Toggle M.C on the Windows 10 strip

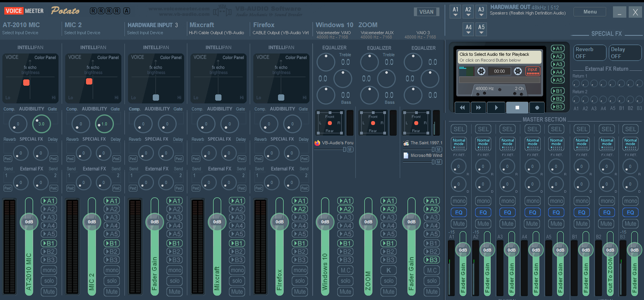click(x=346, y=270)
